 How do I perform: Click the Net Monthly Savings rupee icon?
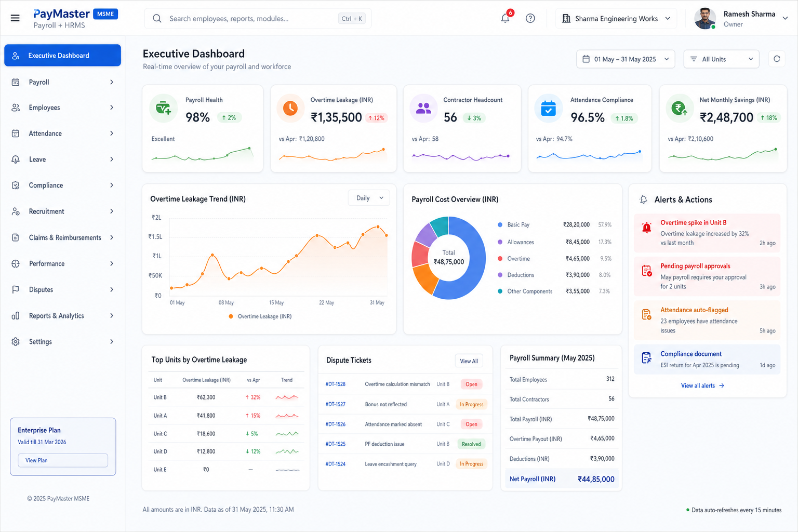680,108
